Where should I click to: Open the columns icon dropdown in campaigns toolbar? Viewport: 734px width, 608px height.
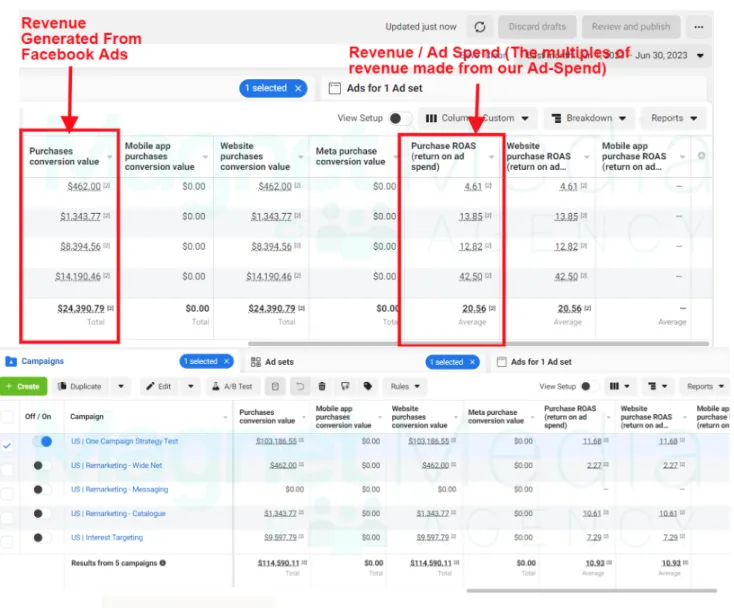[620, 386]
